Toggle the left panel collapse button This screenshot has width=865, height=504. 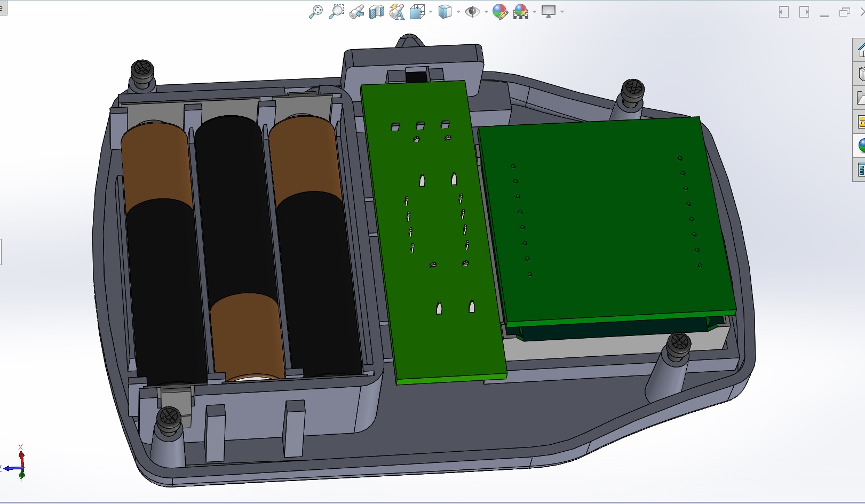click(x=783, y=12)
